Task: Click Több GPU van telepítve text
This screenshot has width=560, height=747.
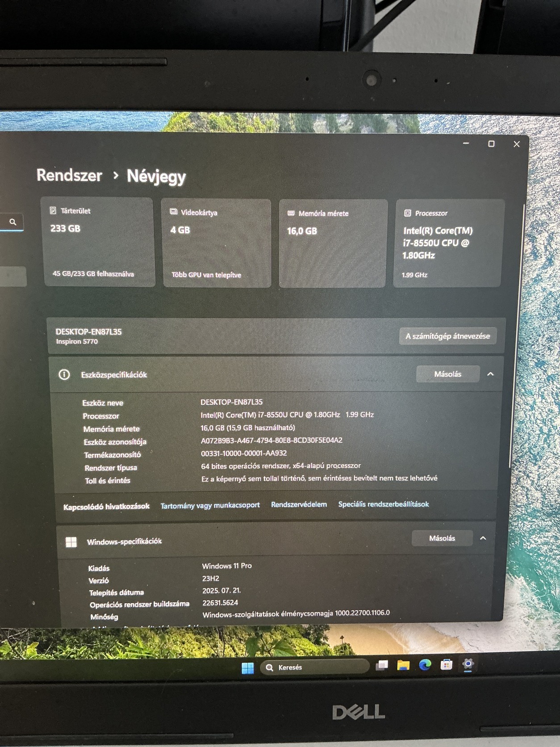Action: [206, 275]
